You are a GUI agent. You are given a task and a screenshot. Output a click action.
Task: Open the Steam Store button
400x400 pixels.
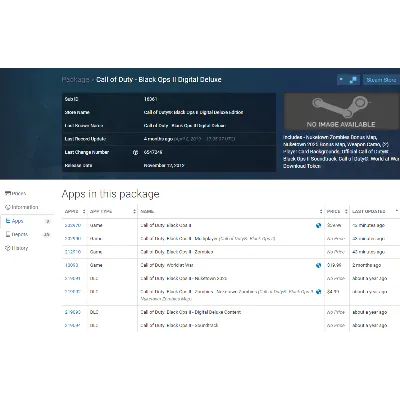coord(381,80)
